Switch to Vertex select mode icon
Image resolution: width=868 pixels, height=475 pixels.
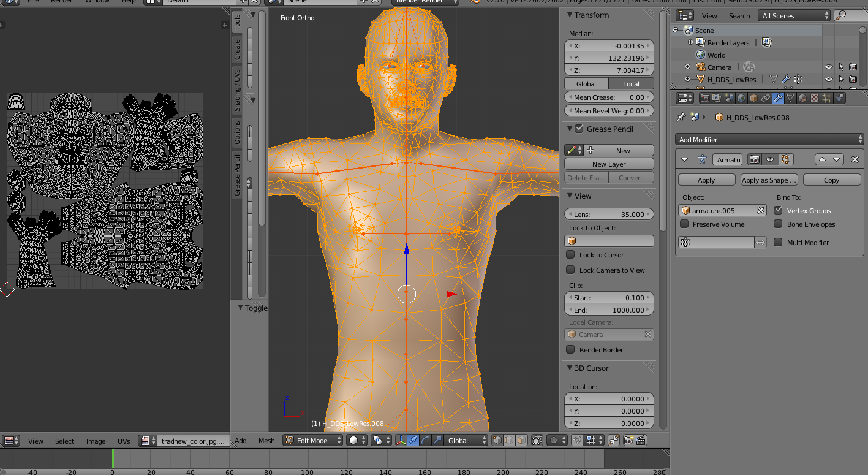[x=497, y=440]
